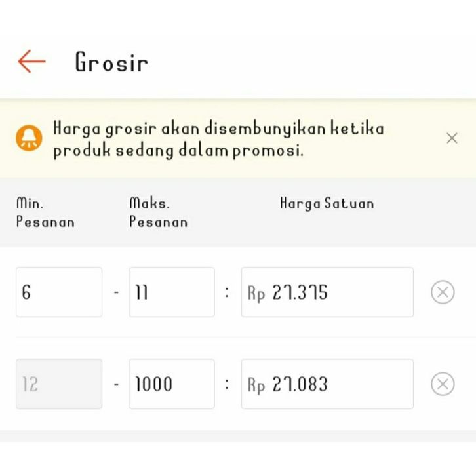Tap the "Harga grosir akan disembunyikan" message

[x=218, y=139]
